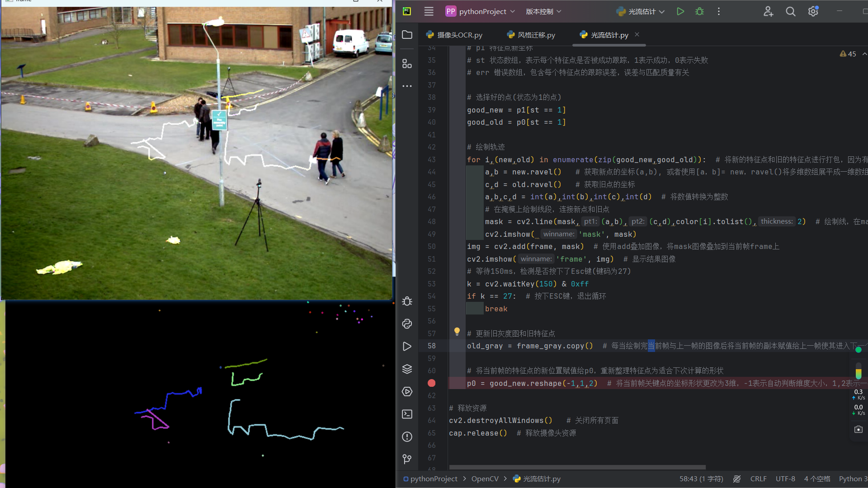Start debugging with the bug icon
Viewport: 868px width, 488px height.
click(699, 12)
